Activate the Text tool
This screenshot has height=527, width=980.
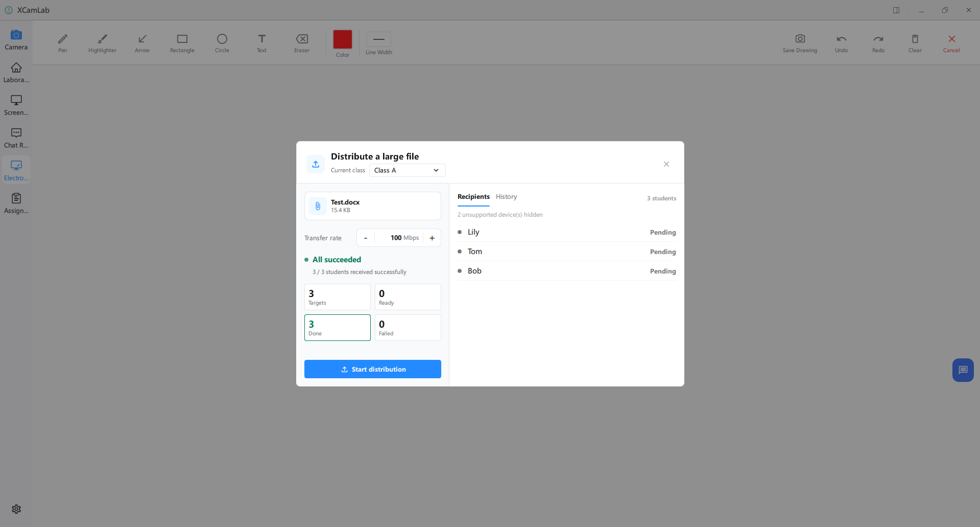261,43
